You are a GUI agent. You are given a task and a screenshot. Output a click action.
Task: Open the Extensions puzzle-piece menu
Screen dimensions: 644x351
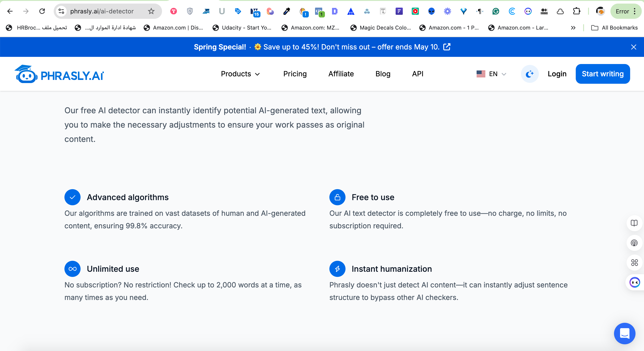pyautogui.click(x=576, y=11)
